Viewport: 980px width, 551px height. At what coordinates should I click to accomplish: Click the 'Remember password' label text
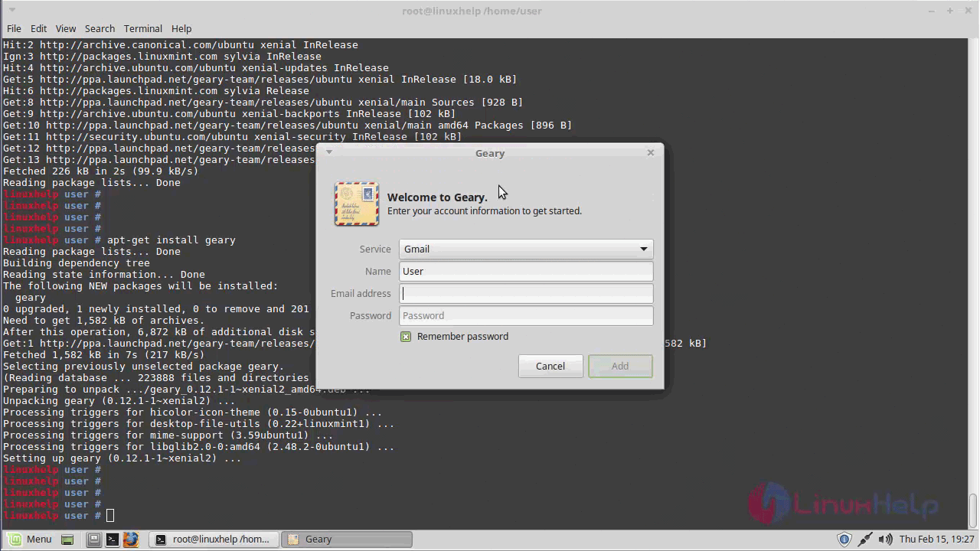(462, 337)
